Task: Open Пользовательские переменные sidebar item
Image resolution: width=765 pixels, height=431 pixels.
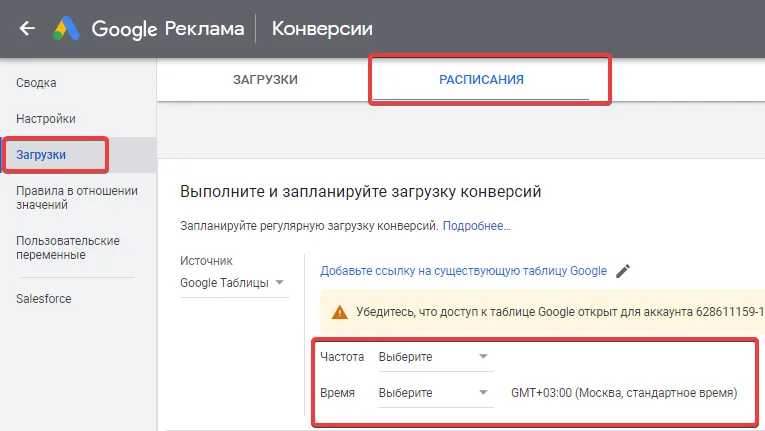Action: [x=68, y=247]
